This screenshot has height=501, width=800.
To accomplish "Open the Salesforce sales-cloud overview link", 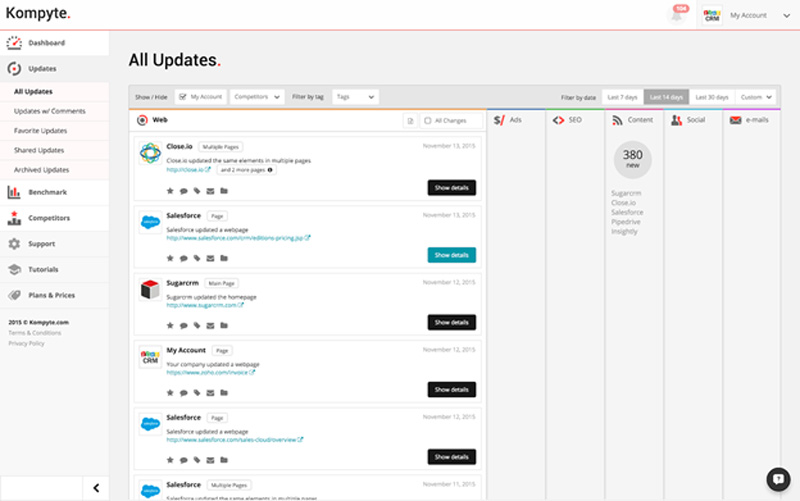I will [235, 440].
